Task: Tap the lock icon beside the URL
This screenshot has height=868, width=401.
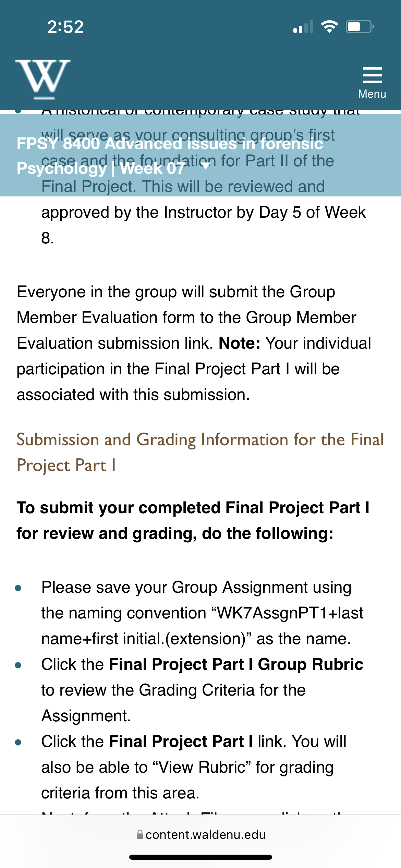Action: coord(139,834)
